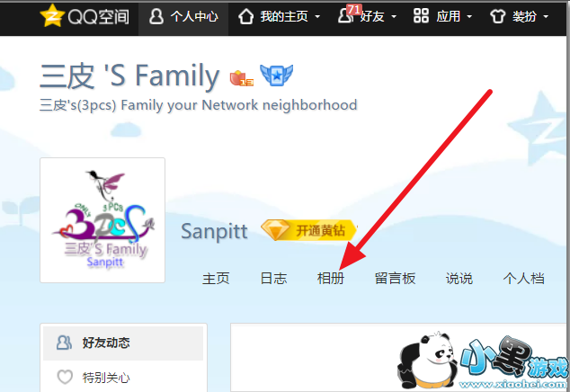570x392 pixels.
Task: Click the 应用 grid icon
Action: (421, 16)
